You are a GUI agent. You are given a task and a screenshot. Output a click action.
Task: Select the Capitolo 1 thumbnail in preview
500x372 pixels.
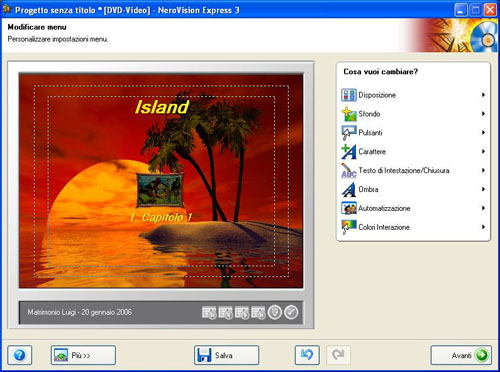160,189
